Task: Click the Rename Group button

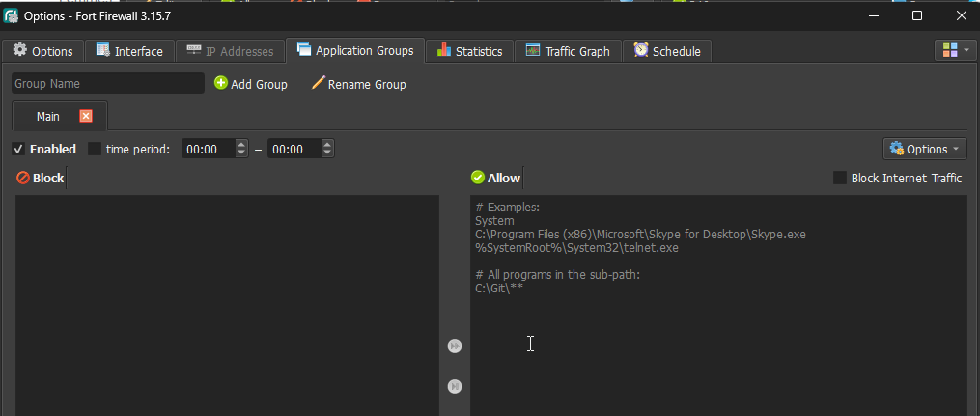Action: point(359,84)
